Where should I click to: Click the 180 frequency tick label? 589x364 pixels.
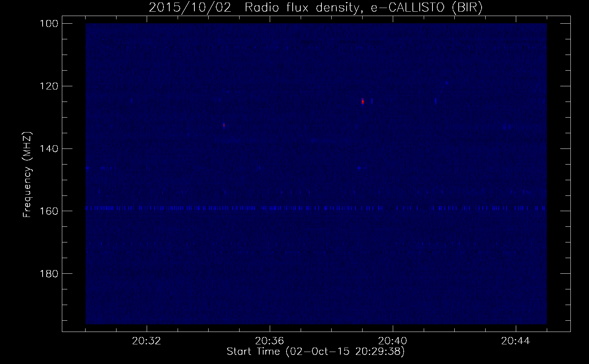pyautogui.click(x=49, y=274)
